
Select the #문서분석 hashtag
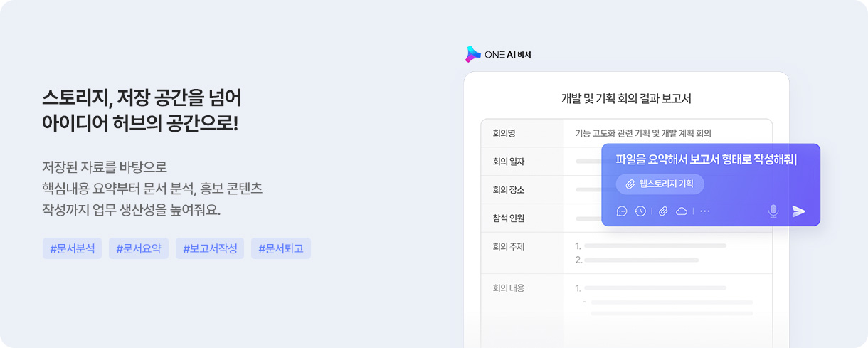(x=72, y=248)
